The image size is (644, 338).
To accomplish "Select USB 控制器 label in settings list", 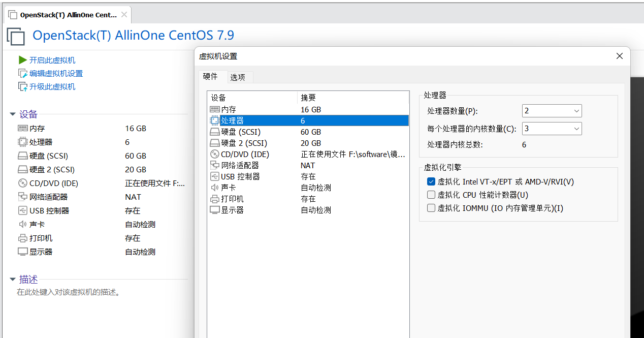I will 240,177.
